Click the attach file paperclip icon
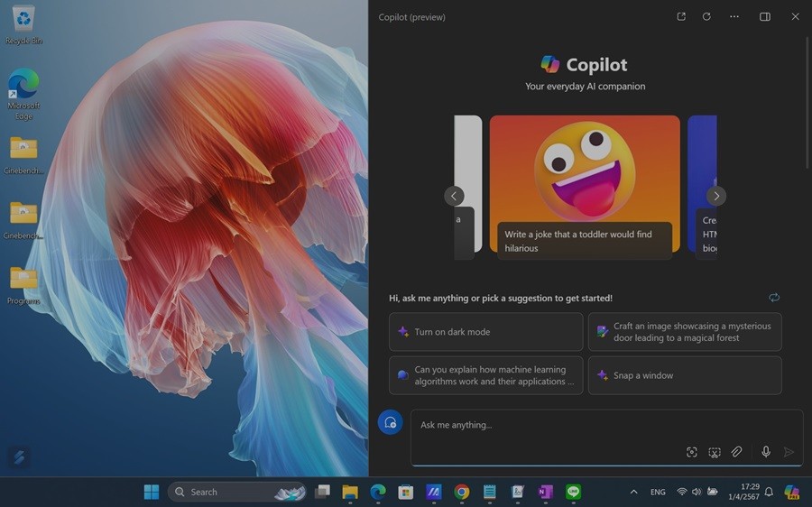This screenshot has height=507, width=812. [x=736, y=452]
